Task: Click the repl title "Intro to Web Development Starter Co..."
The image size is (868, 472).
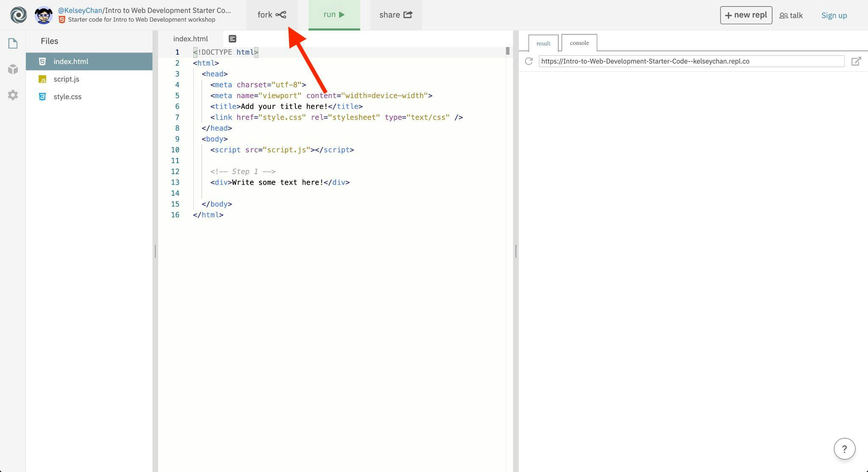Action: (x=168, y=10)
